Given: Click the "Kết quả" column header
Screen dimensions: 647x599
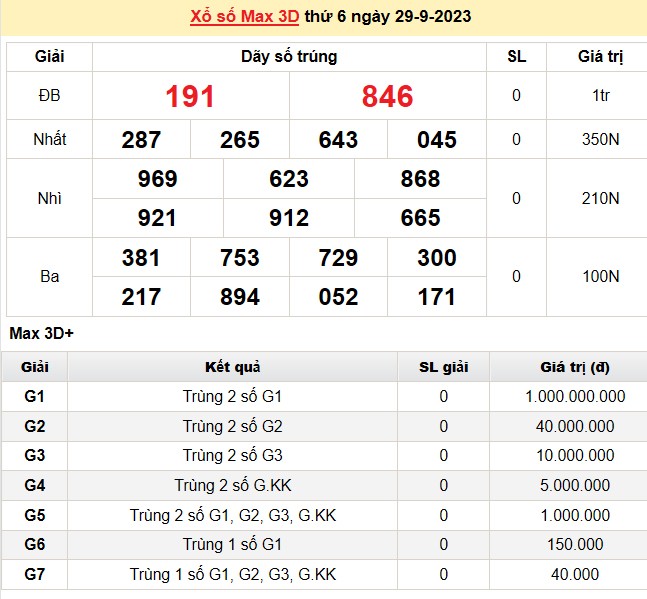Looking at the screenshot, I should click(x=232, y=366).
